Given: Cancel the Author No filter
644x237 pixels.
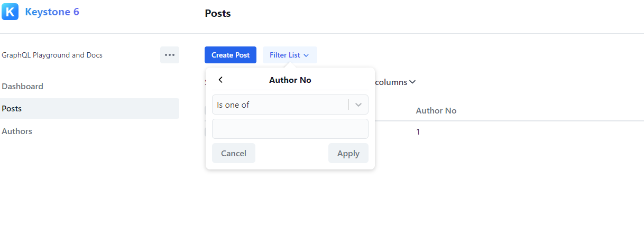Looking at the screenshot, I should tap(233, 153).
